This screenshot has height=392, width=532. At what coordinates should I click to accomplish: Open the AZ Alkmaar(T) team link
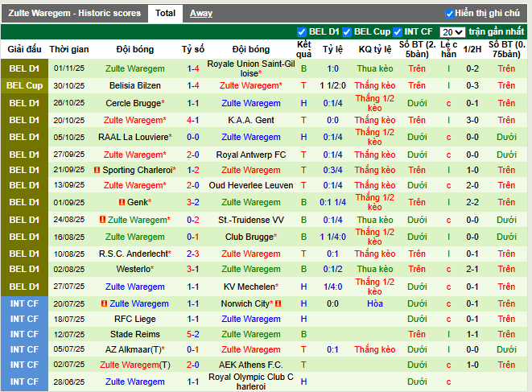[134, 349]
